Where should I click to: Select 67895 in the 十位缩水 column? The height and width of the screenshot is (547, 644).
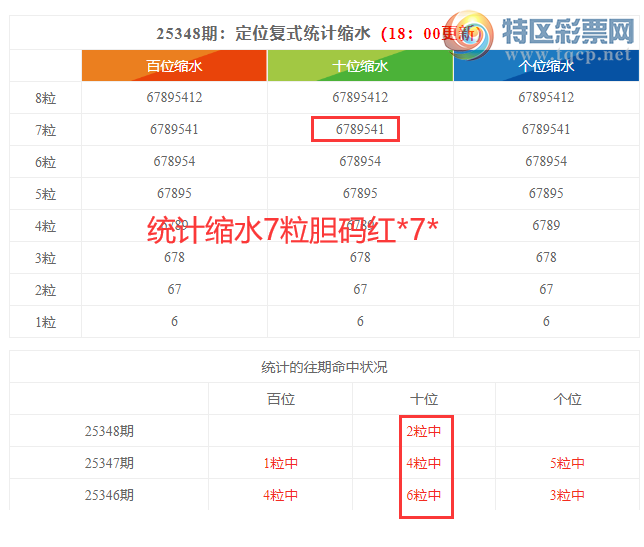[360, 193]
